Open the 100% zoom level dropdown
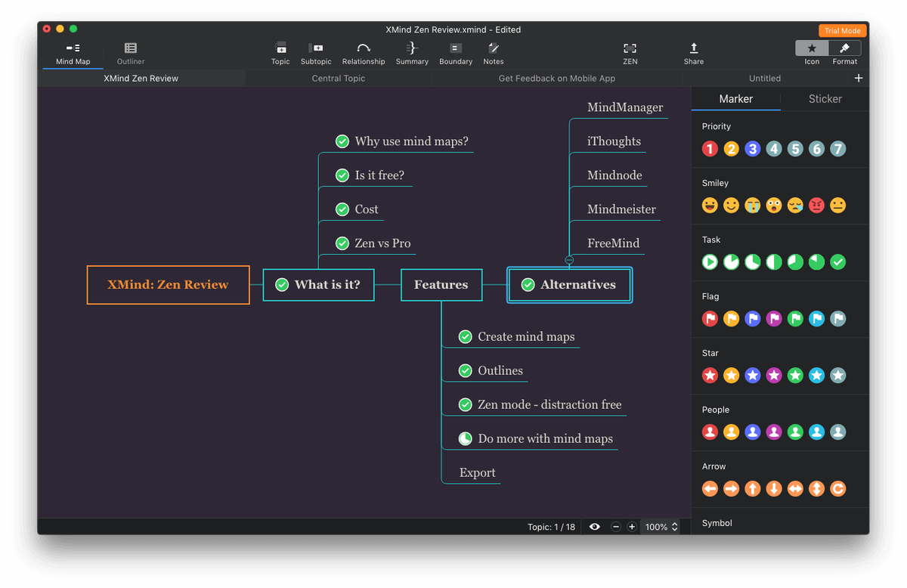Image resolution: width=907 pixels, height=588 pixels. tap(661, 527)
